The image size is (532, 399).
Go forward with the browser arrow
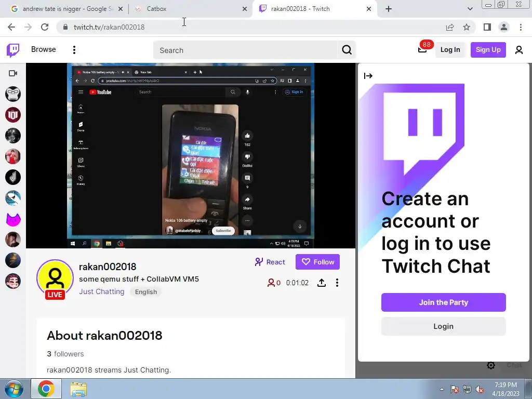click(28, 27)
